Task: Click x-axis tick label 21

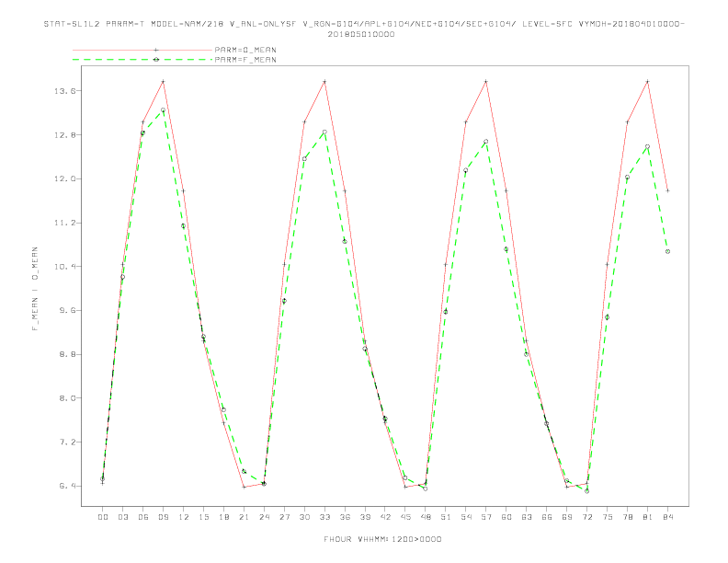Action: pyautogui.click(x=244, y=517)
